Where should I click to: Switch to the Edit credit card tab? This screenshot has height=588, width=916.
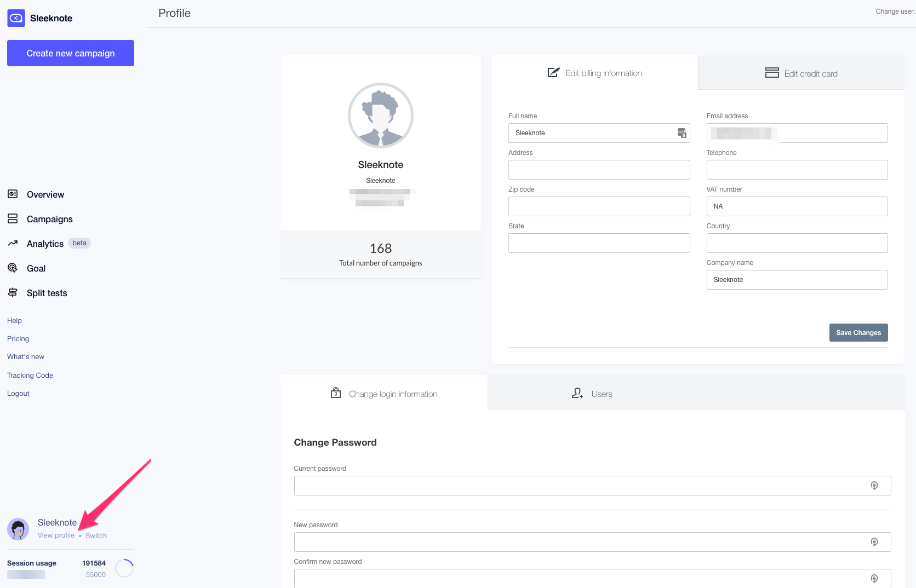801,72
